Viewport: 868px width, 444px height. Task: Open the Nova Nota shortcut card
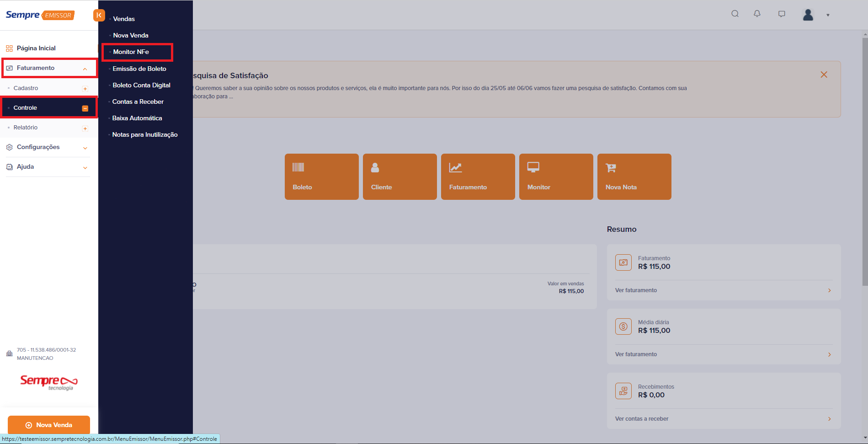(634, 177)
